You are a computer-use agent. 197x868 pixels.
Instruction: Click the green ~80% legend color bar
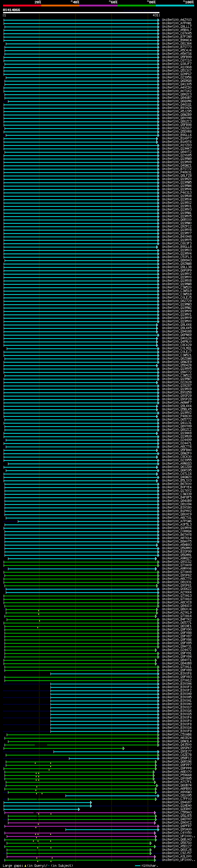[x=137, y=6]
